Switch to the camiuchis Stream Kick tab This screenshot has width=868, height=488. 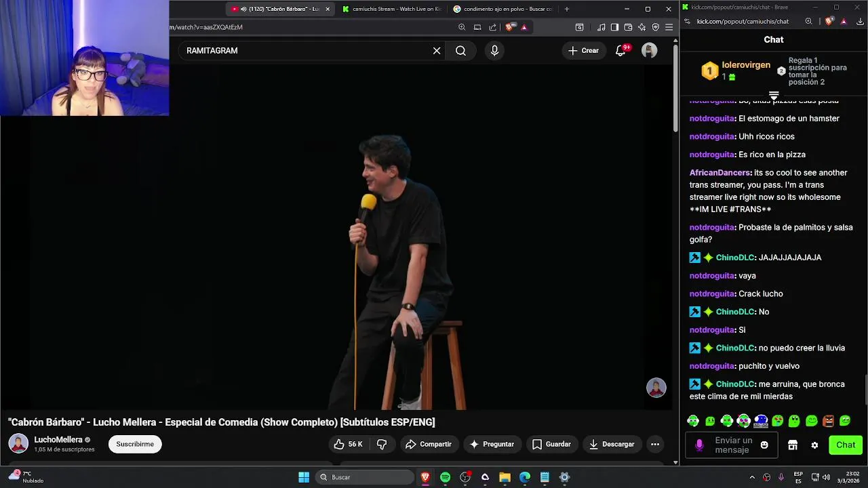coord(391,9)
